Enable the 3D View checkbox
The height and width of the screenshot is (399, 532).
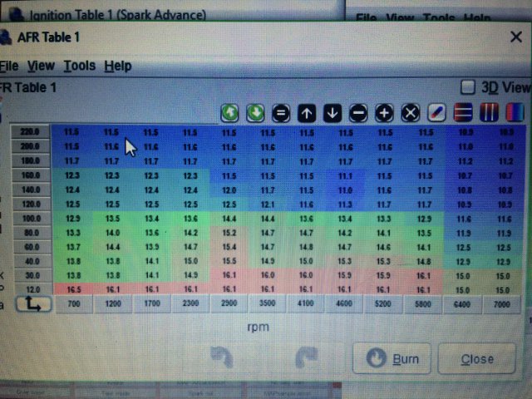(468, 87)
